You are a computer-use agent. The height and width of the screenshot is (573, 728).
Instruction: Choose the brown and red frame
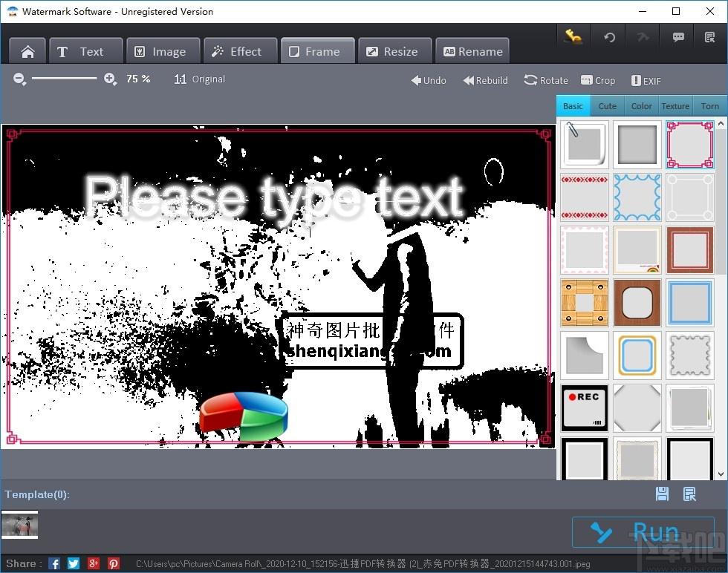coord(690,249)
